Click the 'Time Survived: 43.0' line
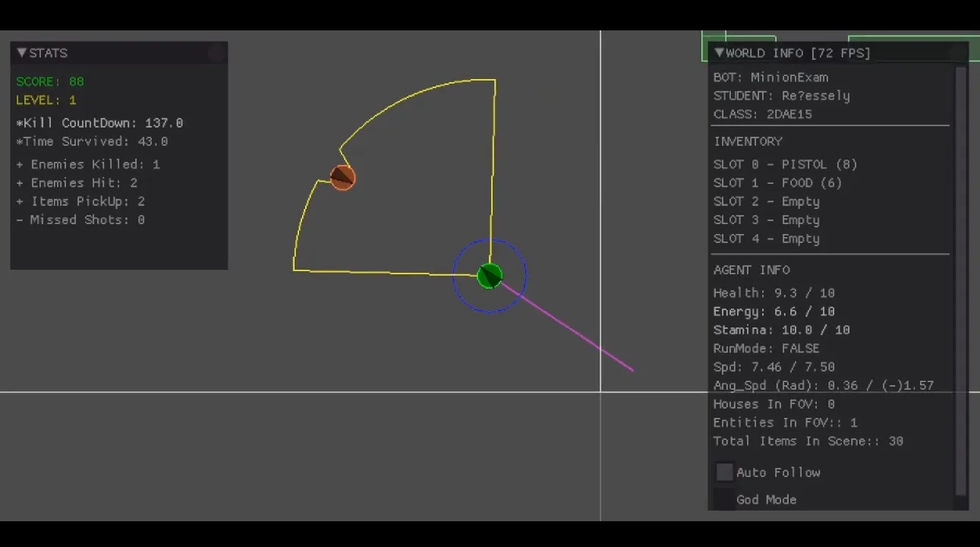 [92, 141]
